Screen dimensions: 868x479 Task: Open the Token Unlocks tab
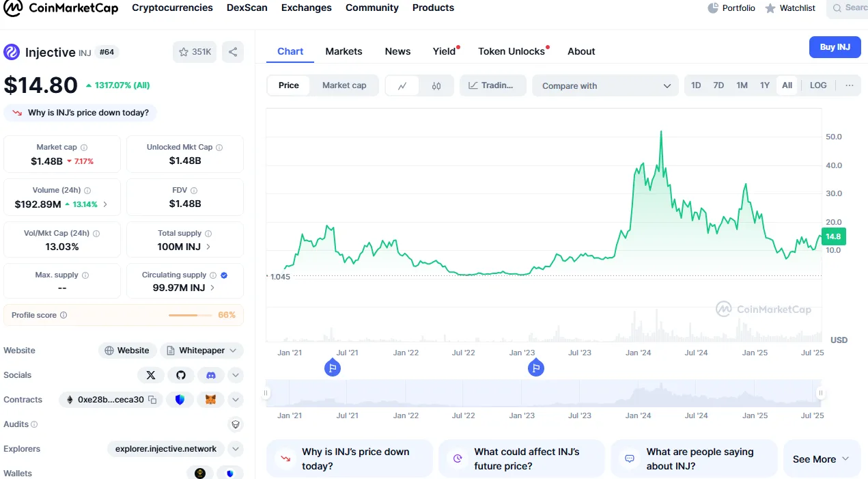pos(512,51)
